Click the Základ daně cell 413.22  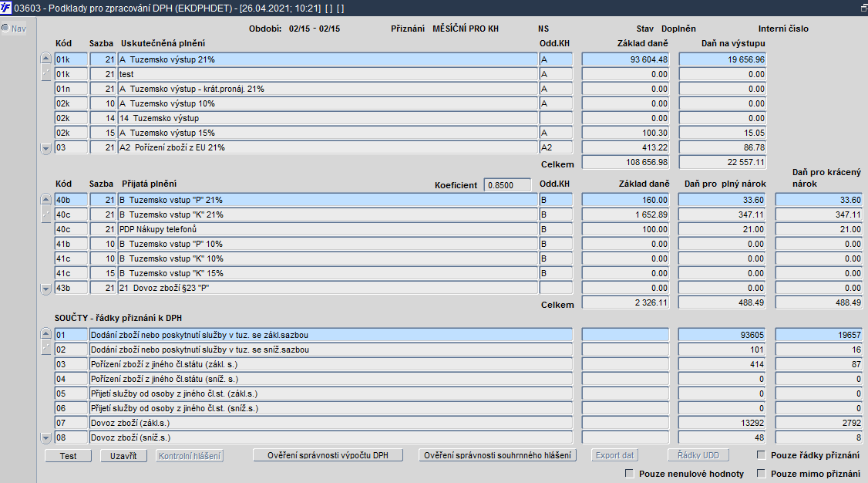(x=625, y=147)
